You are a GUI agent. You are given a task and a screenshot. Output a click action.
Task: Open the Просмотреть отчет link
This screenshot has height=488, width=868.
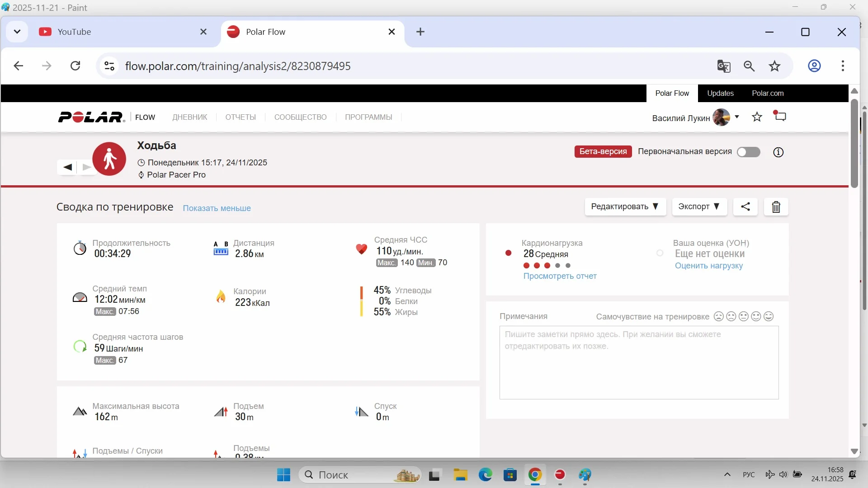pyautogui.click(x=560, y=276)
